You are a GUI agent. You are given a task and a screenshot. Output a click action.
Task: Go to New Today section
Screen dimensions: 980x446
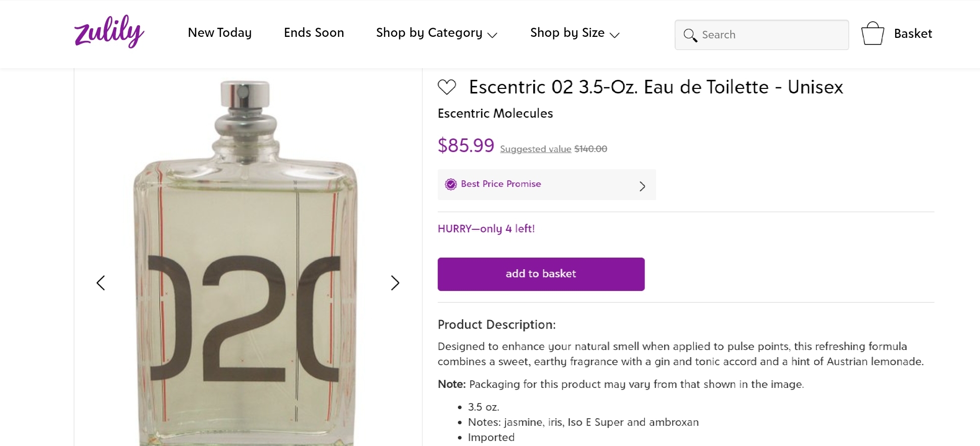[x=219, y=33]
